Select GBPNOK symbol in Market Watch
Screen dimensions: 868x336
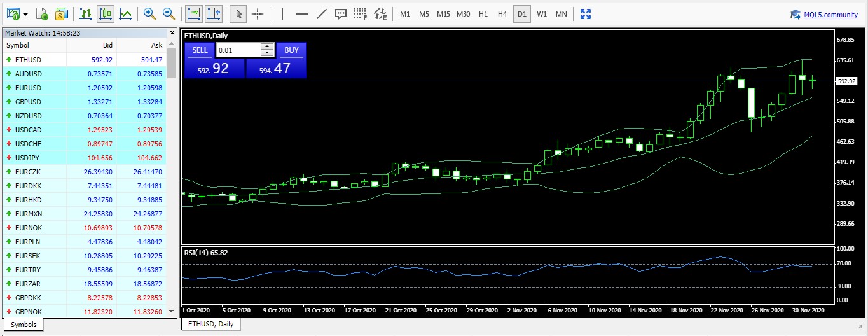click(29, 312)
